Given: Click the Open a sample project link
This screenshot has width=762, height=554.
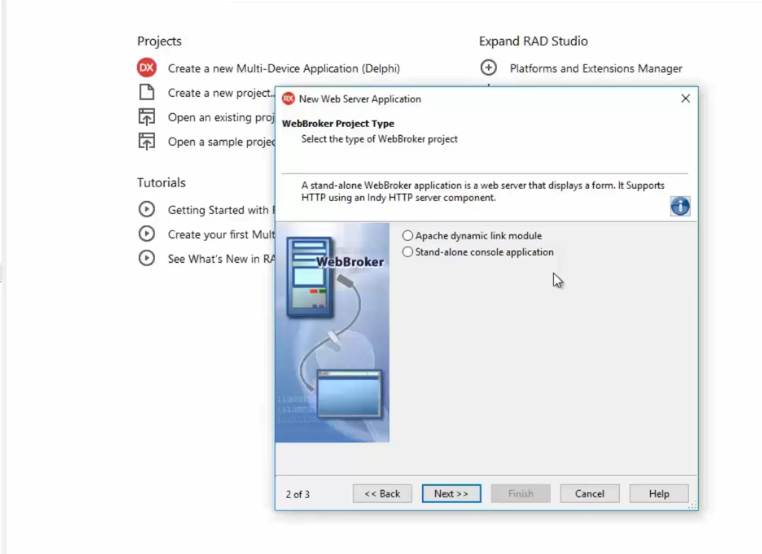Looking at the screenshot, I should [x=221, y=142].
